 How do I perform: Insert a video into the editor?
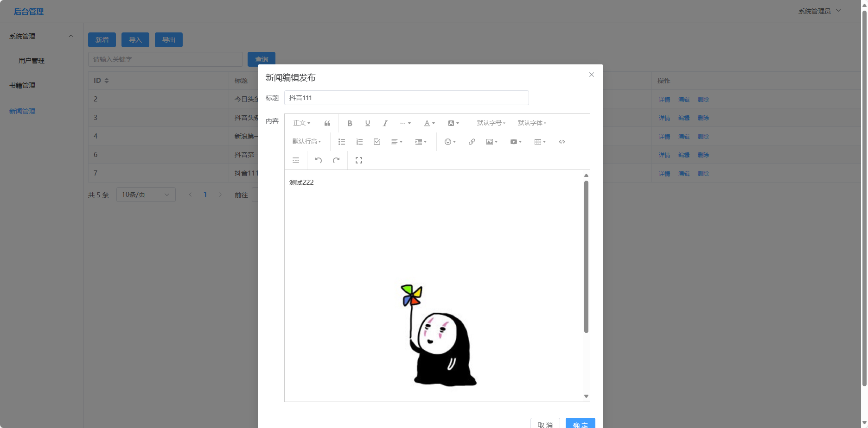514,141
